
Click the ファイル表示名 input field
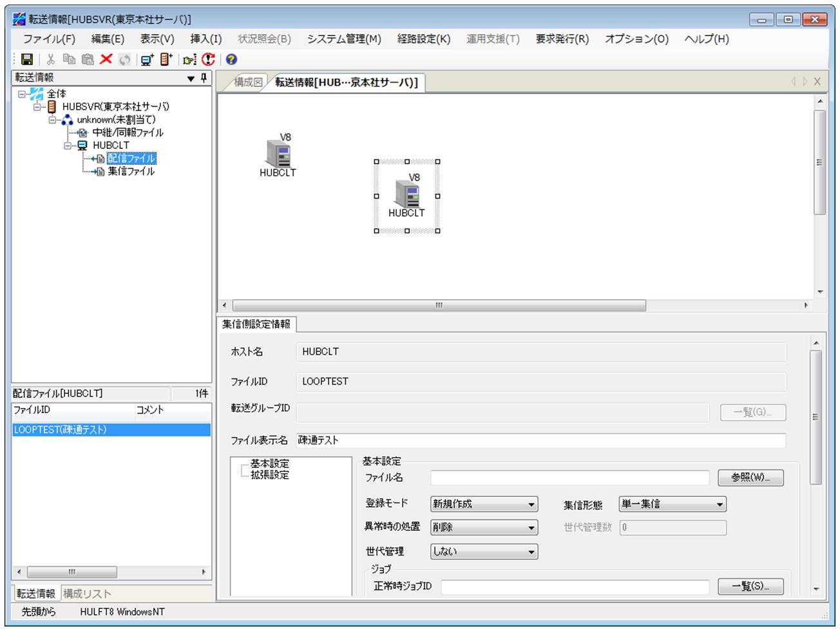[541, 441]
